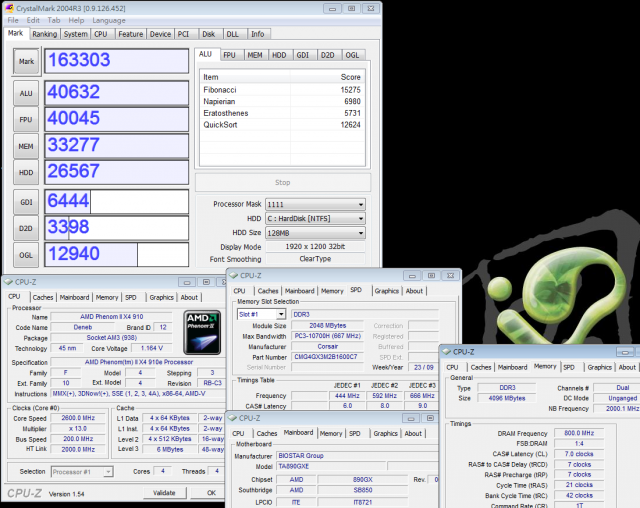Switch to the System tab in CrystalMark

coord(76,34)
